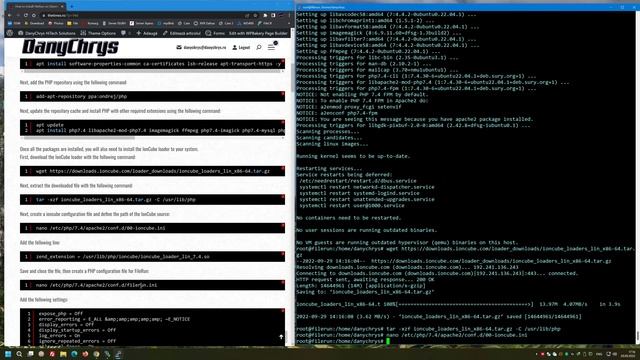Viewport: 640px width, 360px height.
Task: Open the browser extensions puzzle icon
Action: pos(265,16)
